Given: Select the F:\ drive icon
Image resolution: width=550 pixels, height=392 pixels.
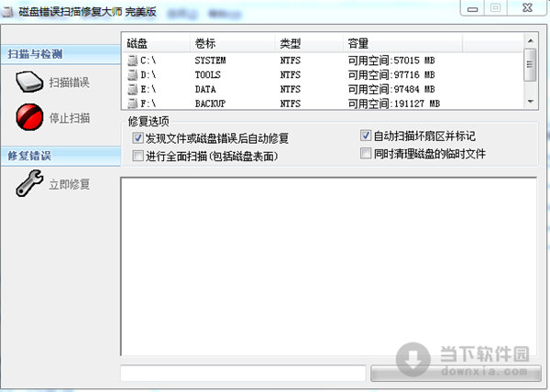Looking at the screenshot, I should pyautogui.click(x=132, y=103).
